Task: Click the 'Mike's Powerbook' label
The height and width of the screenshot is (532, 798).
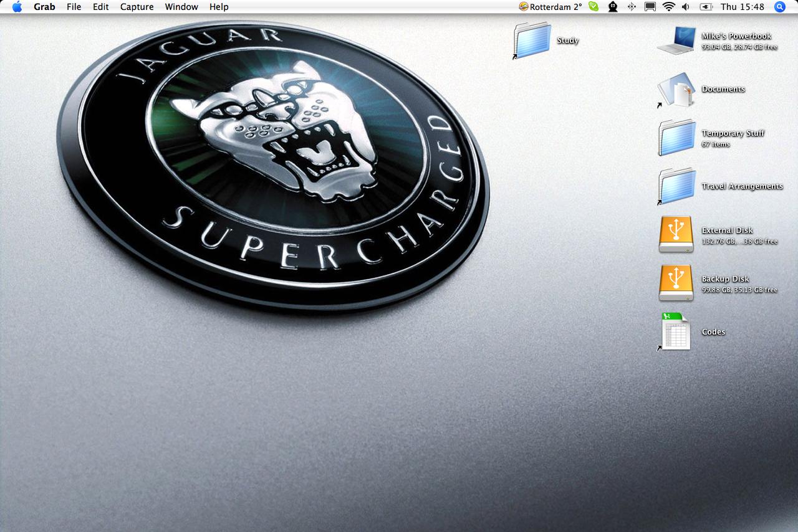Action: [x=736, y=36]
